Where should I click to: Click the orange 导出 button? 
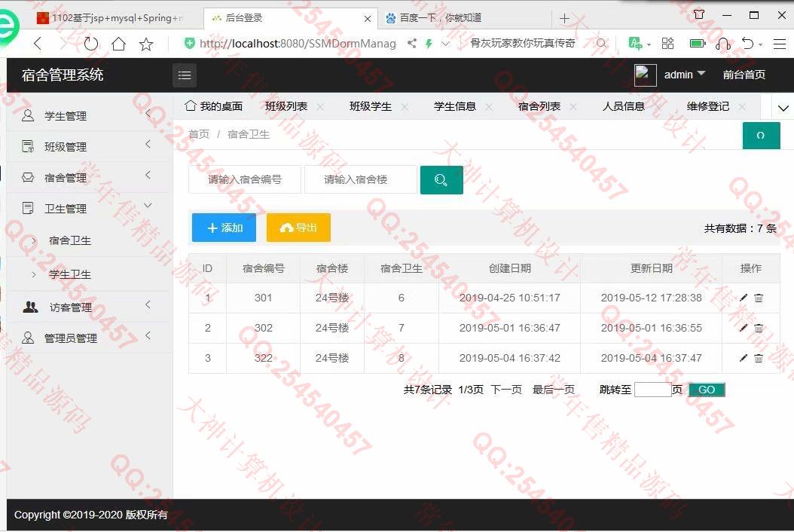click(298, 228)
